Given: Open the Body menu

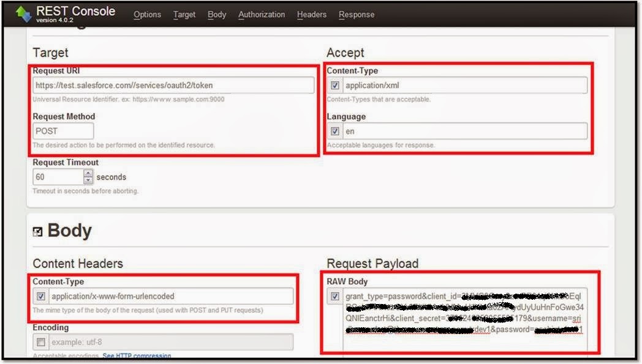Looking at the screenshot, I should 216,14.
